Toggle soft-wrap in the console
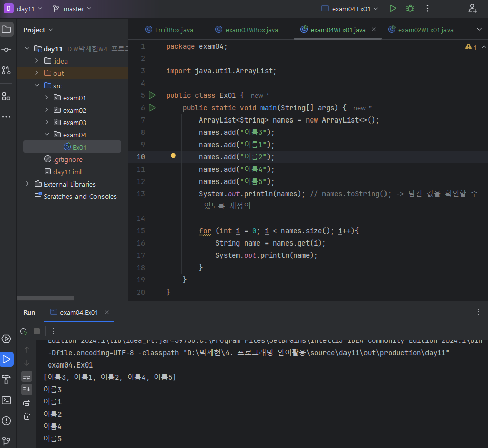The image size is (488, 448). click(27, 376)
